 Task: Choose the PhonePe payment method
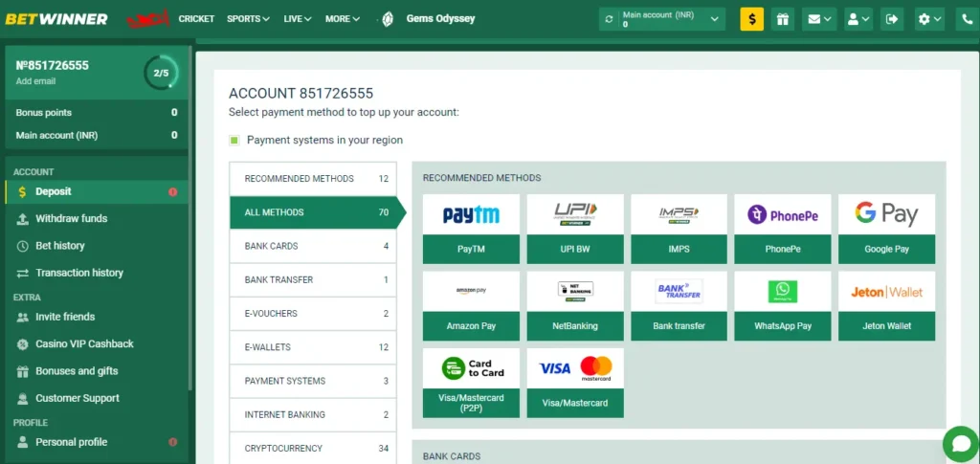click(x=783, y=229)
